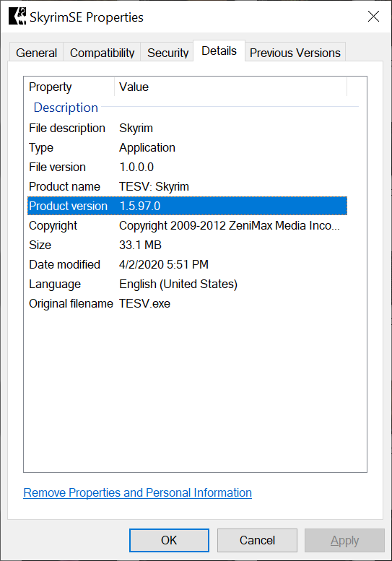Click the SkyrimSE icon in title bar

pos(17,17)
